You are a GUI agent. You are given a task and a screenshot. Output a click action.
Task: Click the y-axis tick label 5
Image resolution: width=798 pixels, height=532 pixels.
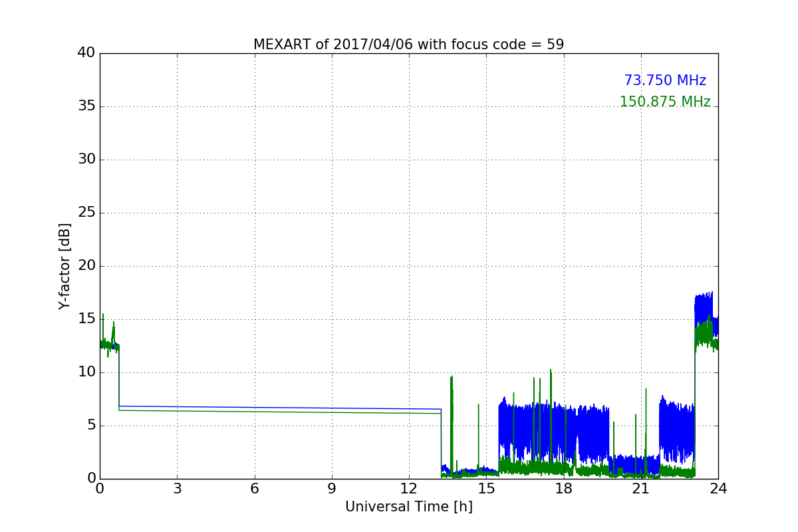pos(90,426)
